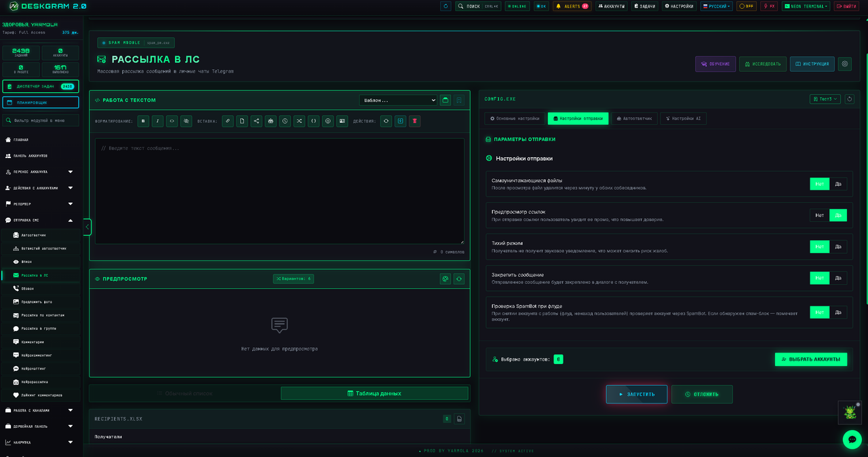868x457 pixels.
Task: Insert variable using the curly-braces icon
Action: point(313,121)
